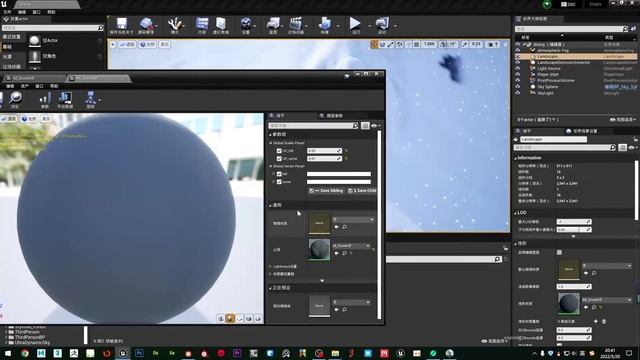The image size is (640, 360).
Task: Click the M_Snowfall sphere thumbnail in material editor
Action: click(x=319, y=249)
